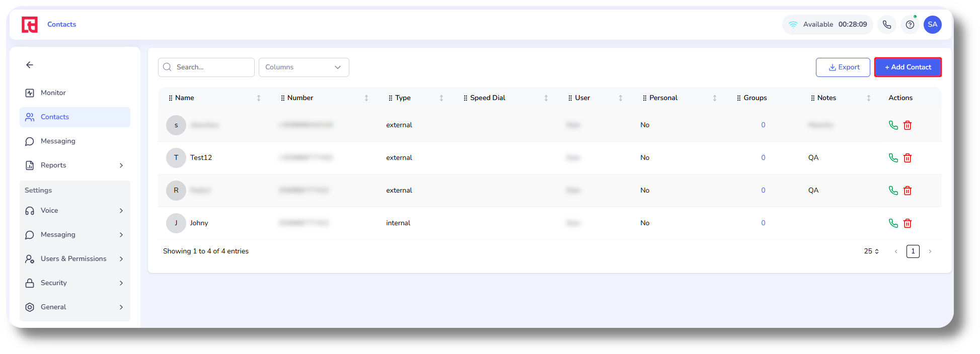Screen dimensions: 980x354
Task: Click the back arrow in the sidebar
Action: pyautogui.click(x=30, y=65)
